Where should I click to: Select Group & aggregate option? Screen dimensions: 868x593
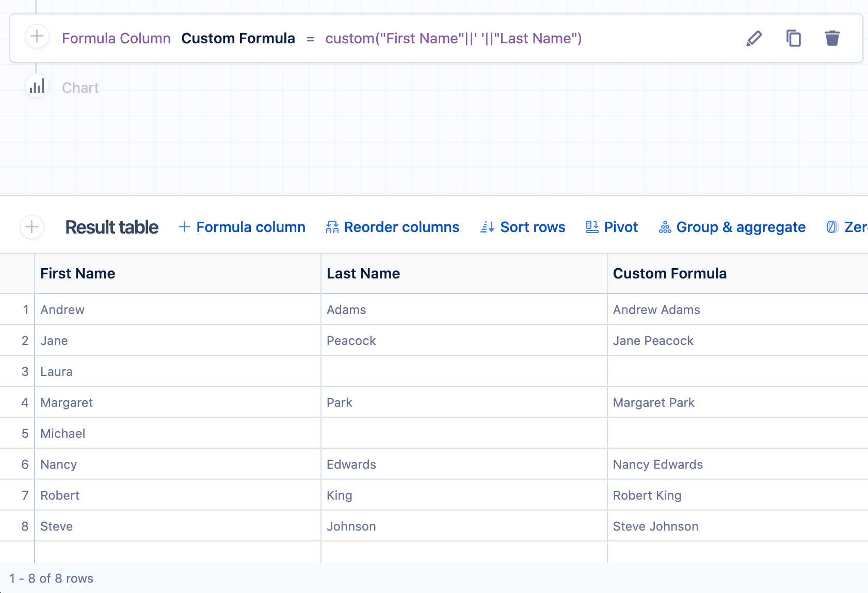[x=741, y=227]
